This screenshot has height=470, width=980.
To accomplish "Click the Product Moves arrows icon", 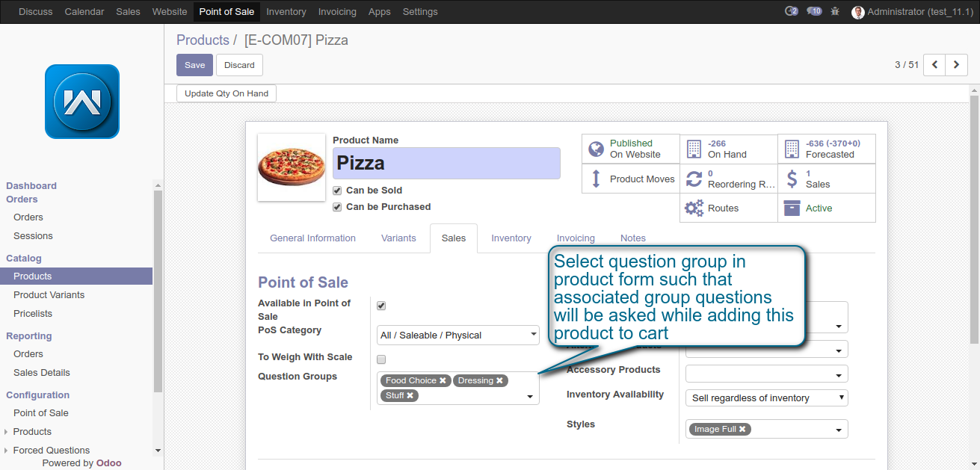I will tap(596, 179).
